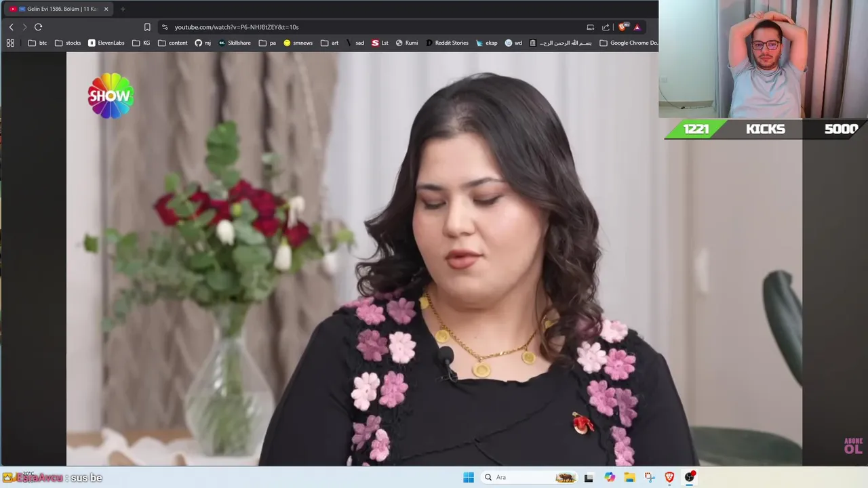This screenshot has width=868, height=488.
Task: Expand the art bookmark folder
Action: (x=330, y=43)
